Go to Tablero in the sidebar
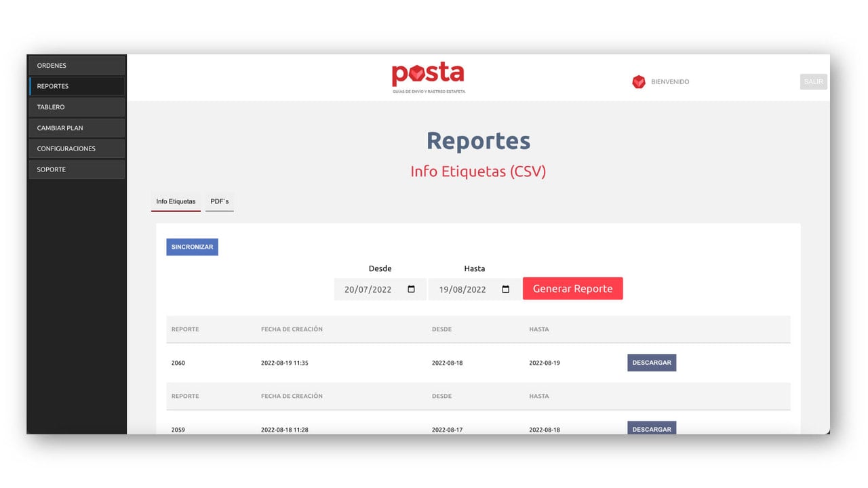868x488 pixels. [77, 107]
